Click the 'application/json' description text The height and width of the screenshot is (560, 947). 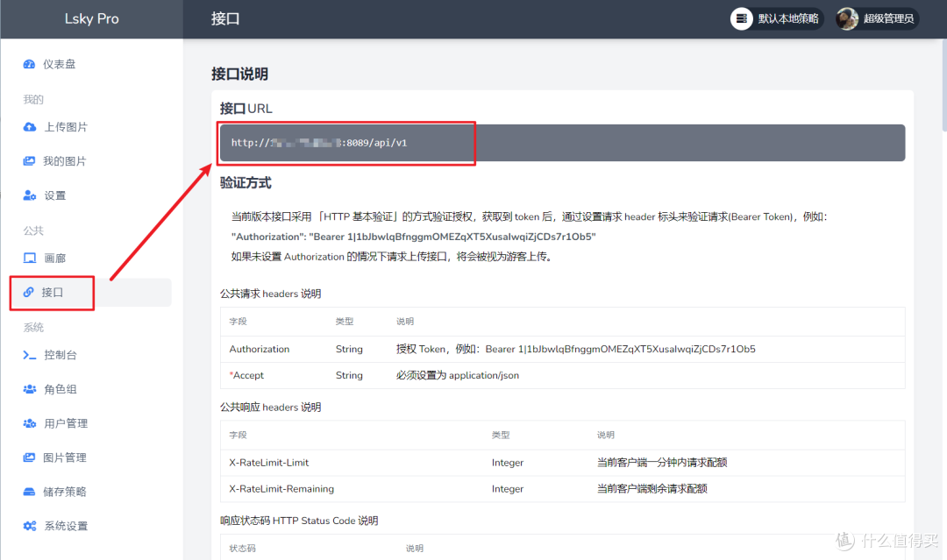(484, 375)
